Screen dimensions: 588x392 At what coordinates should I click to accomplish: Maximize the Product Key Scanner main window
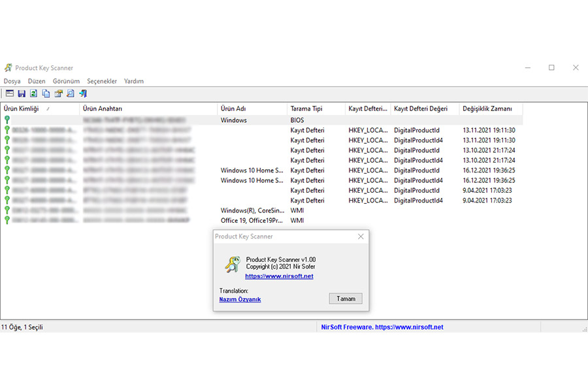tap(551, 67)
